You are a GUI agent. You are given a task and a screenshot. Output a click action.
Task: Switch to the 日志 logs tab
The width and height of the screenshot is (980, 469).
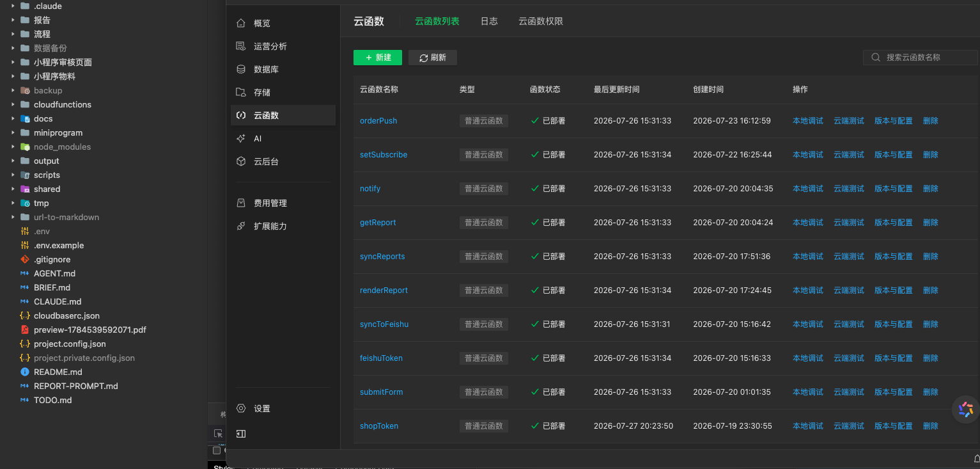pos(489,21)
